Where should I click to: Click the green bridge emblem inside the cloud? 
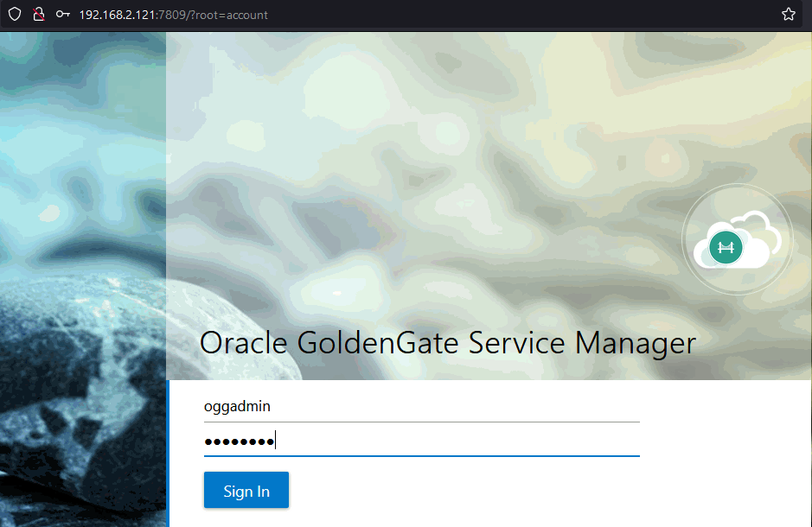click(x=726, y=248)
